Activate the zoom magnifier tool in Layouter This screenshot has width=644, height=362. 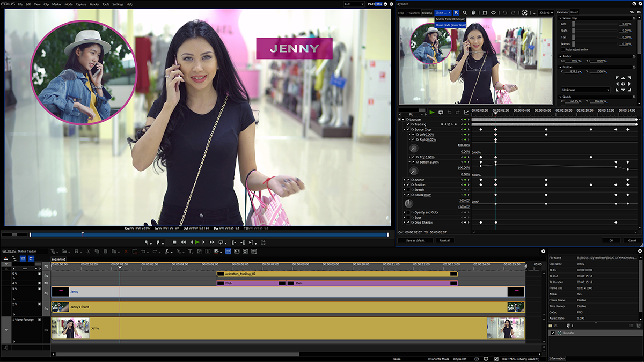click(x=465, y=13)
